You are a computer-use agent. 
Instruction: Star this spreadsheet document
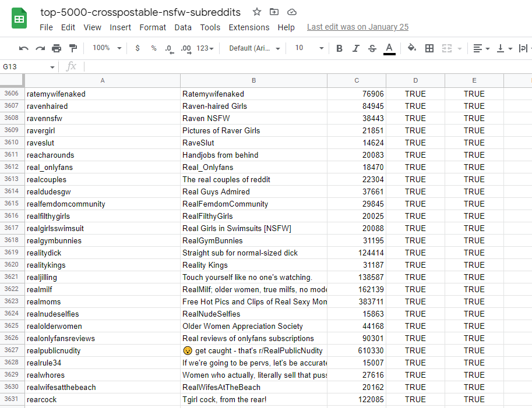[257, 12]
